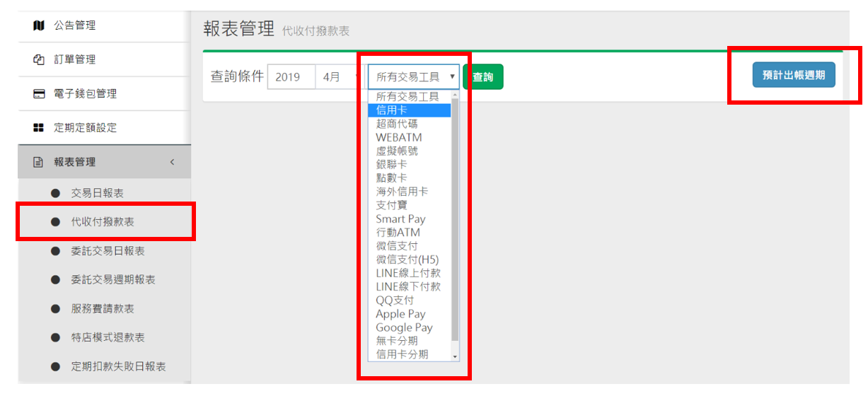Viewport: 868px width, 396px height.
Task: Select 微信支付(H5) option
Action: point(409,260)
